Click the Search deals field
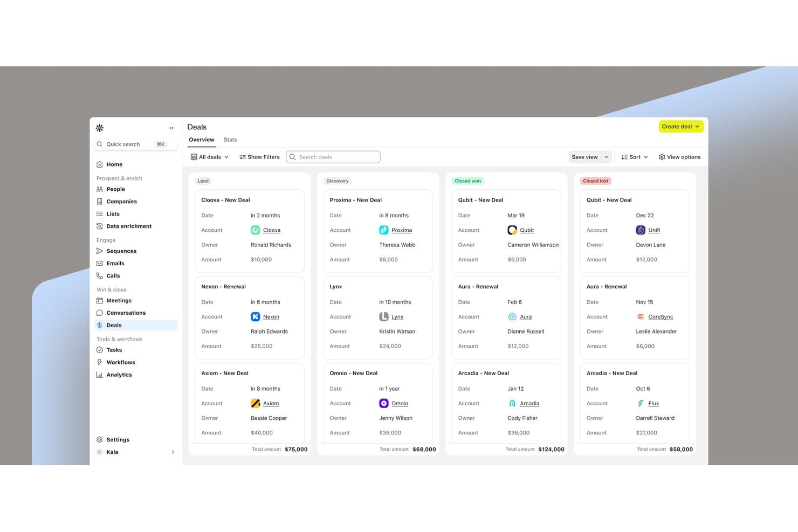This screenshot has height=532, width=798. tap(333, 157)
